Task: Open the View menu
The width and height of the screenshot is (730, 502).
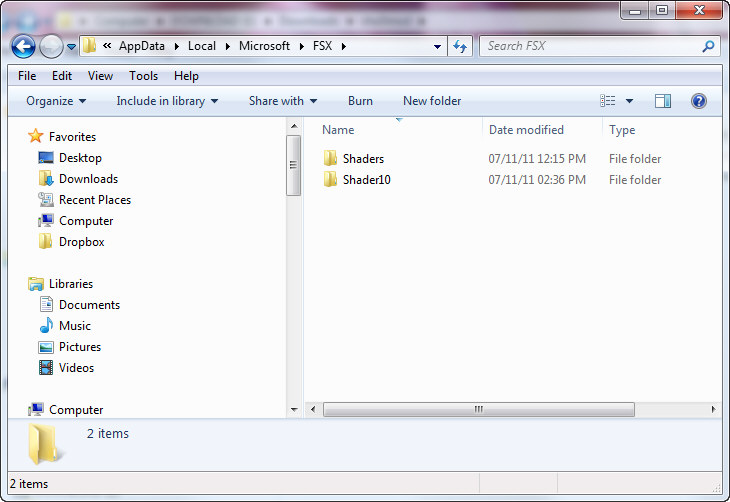Action: pyautogui.click(x=100, y=76)
